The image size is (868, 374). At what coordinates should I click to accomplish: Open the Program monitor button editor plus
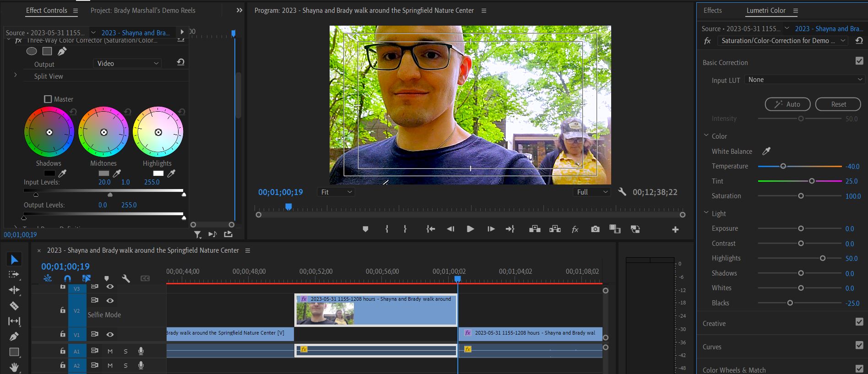point(675,229)
